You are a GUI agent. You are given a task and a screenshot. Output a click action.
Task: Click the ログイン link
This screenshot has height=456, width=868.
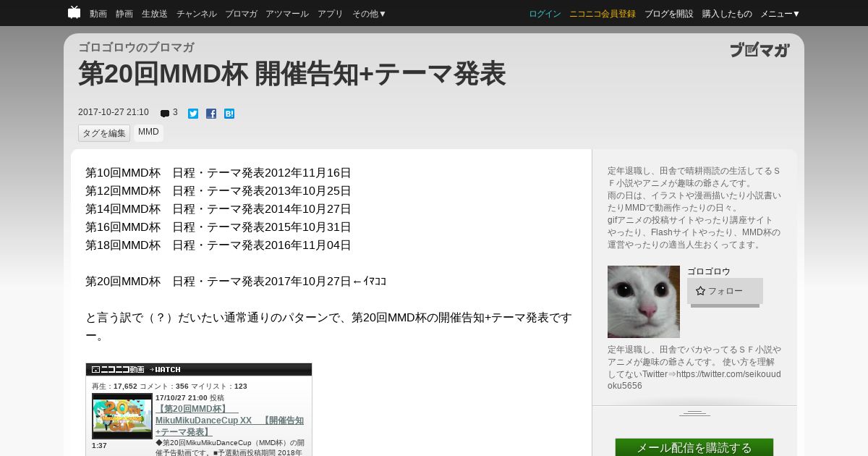[545, 14]
